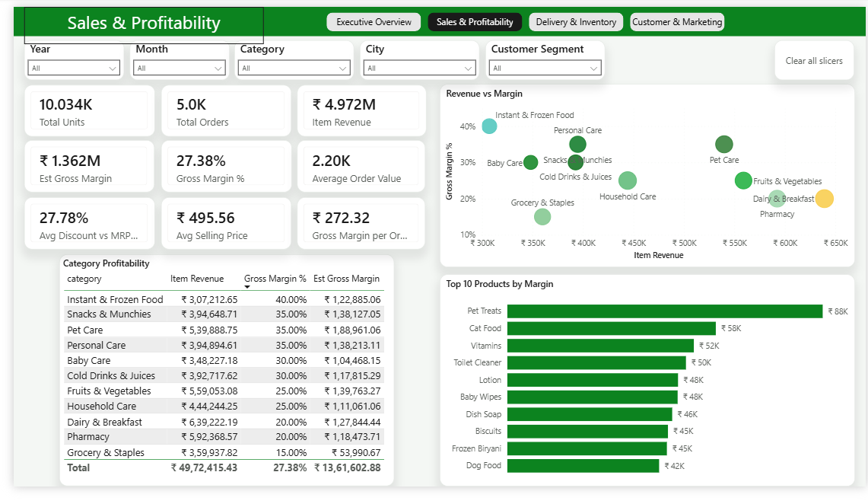Select the Baby Care table row
This screenshot has width=868, height=504.
[224, 361]
